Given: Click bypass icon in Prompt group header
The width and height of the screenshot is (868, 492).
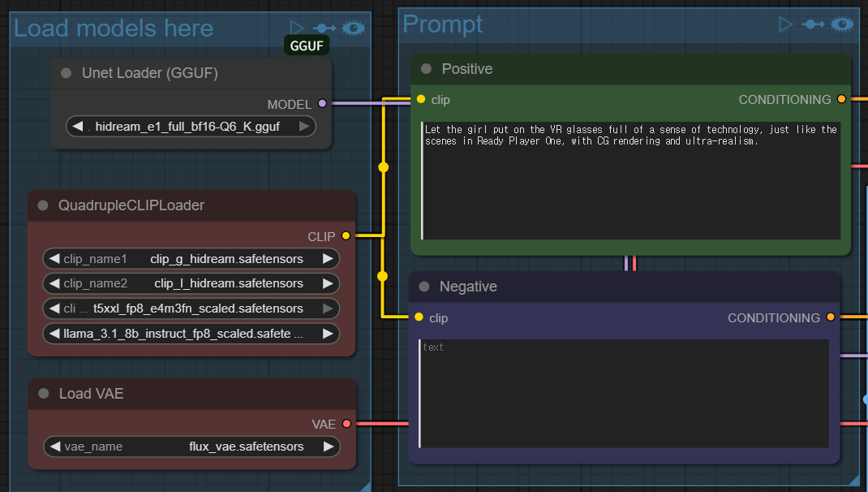Looking at the screenshot, I should (x=813, y=24).
